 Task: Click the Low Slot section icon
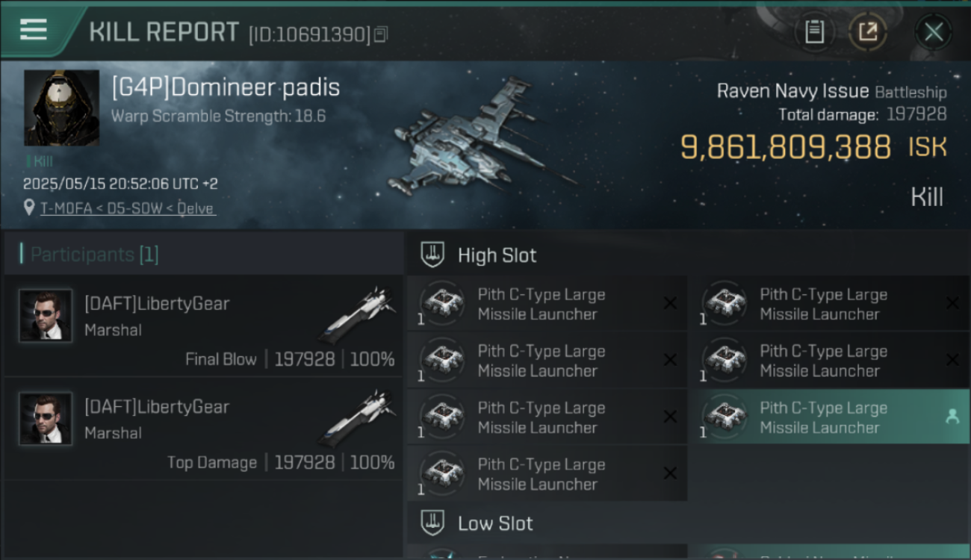(x=433, y=523)
